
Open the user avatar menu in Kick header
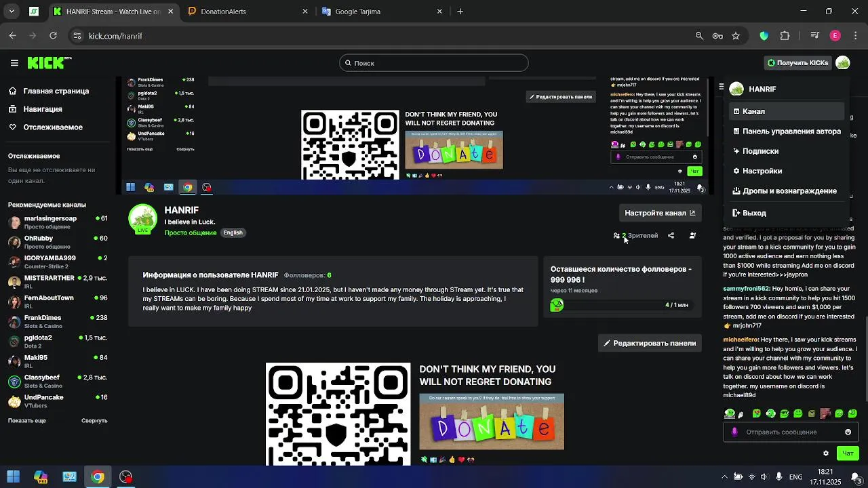point(843,63)
